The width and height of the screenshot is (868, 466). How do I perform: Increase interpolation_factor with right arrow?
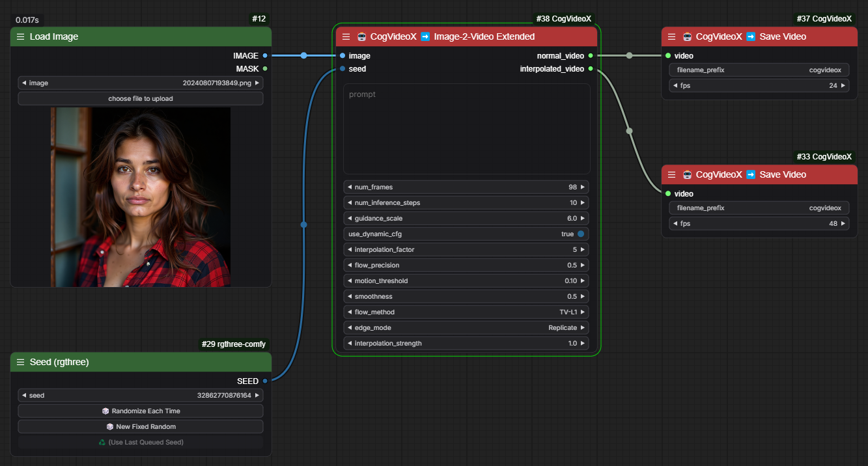(x=583, y=250)
